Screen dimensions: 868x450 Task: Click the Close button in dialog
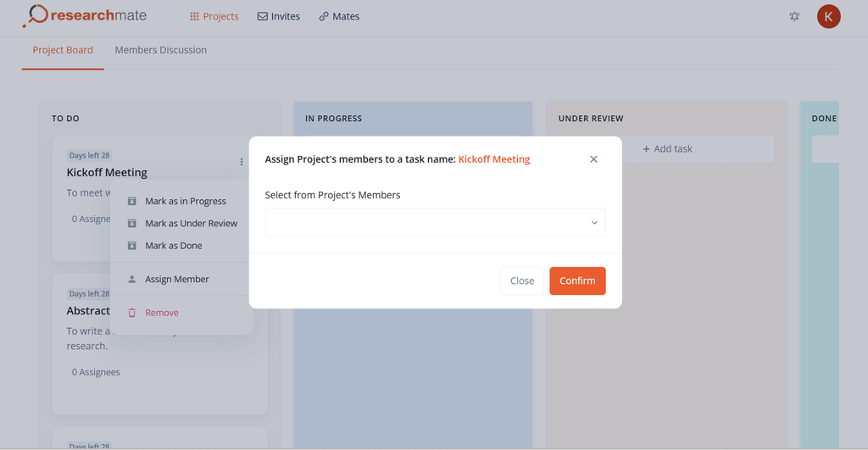pyautogui.click(x=522, y=281)
